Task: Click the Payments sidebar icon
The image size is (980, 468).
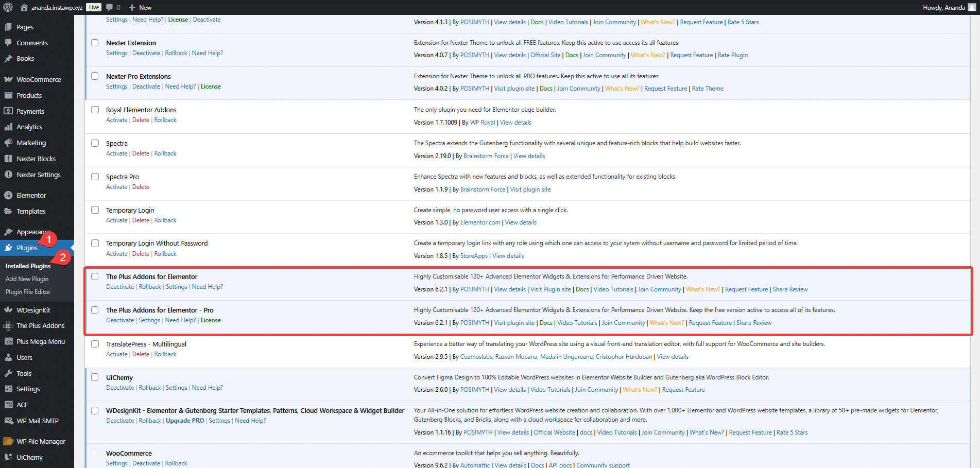Action: pos(8,111)
